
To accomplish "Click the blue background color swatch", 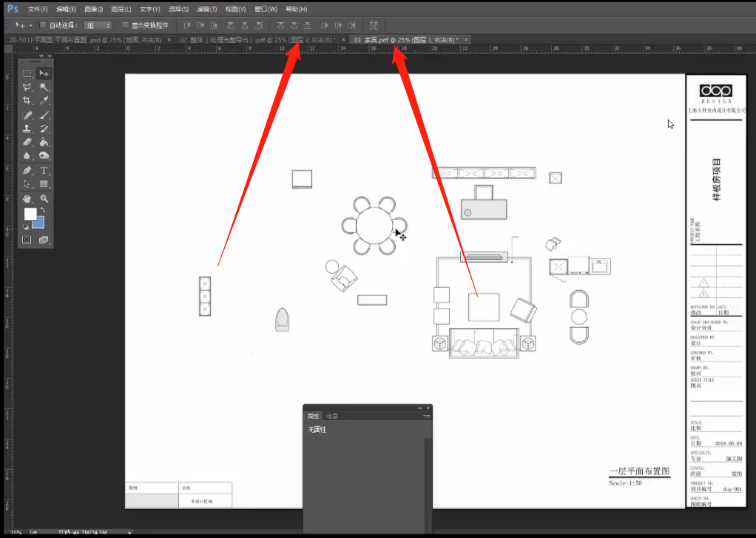I will click(x=38, y=222).
